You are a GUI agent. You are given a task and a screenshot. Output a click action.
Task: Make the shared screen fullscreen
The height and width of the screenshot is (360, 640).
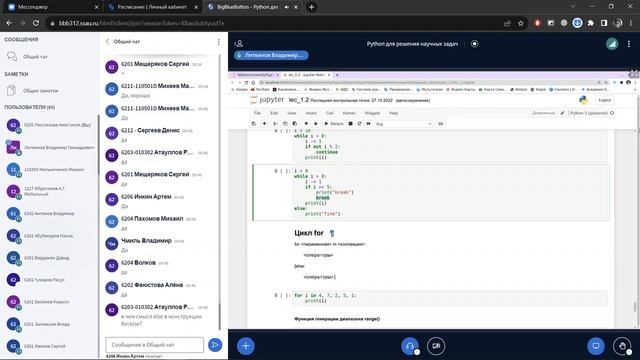click(x=634, y=74)
